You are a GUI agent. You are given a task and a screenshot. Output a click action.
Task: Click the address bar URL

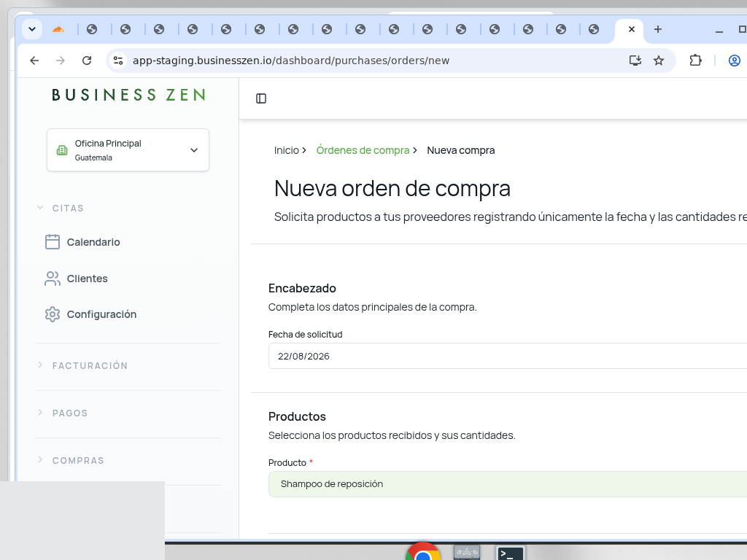pos(290,61)
